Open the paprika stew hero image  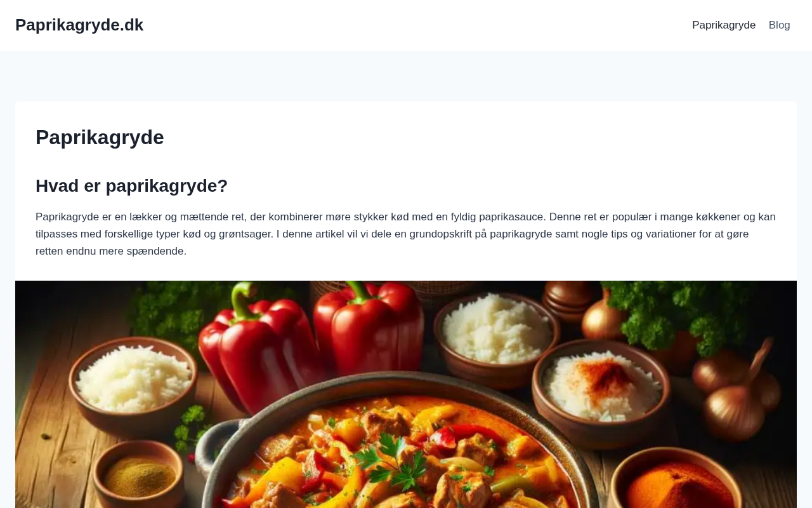coord(406,394)
